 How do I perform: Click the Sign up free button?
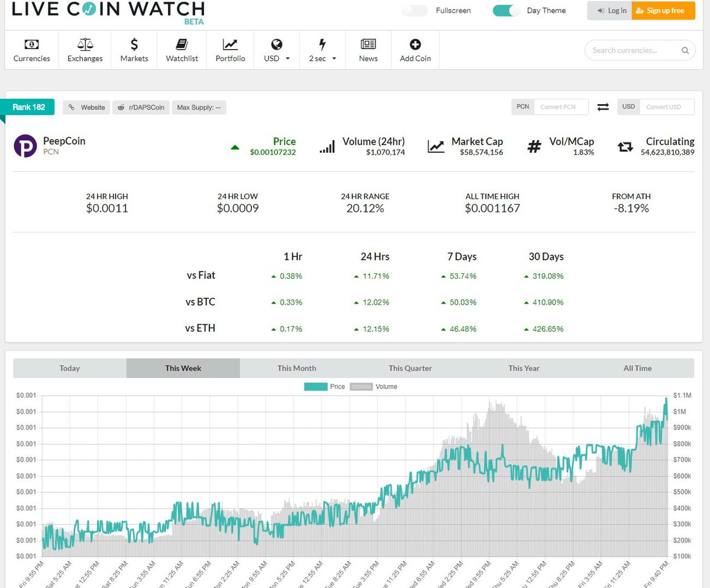click(663, 11)
